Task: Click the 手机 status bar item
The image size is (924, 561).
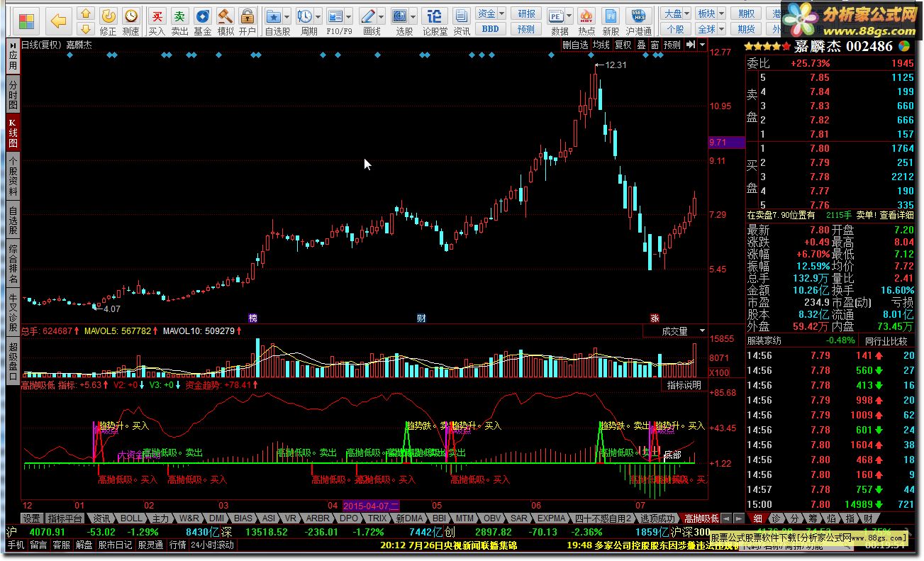Action: 16,545
